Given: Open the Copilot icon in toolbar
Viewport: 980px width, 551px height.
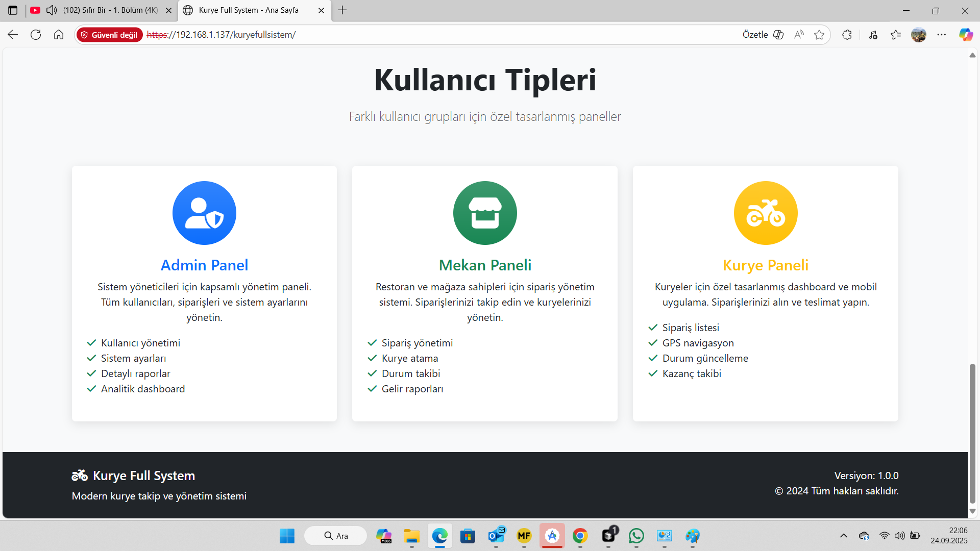Looking at the screenshot, I should [966, 35].
